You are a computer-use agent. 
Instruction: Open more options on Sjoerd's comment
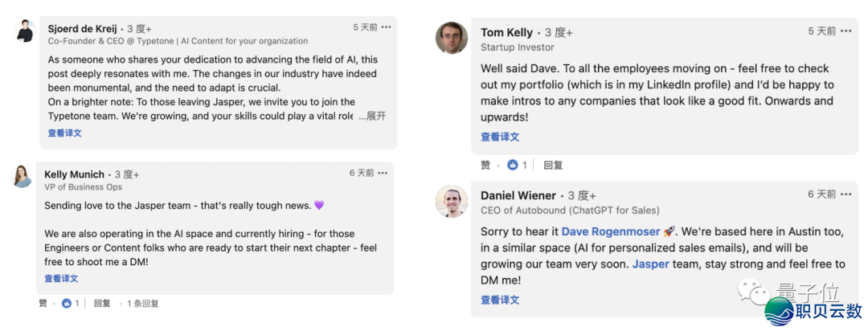pyautogui.click(x=387, y=27)
